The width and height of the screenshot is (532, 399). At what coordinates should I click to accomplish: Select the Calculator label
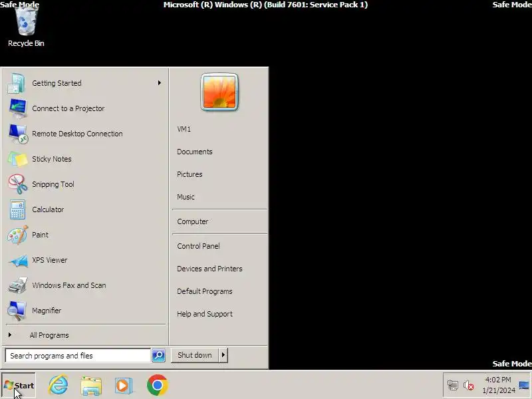(x=48, y=209)
